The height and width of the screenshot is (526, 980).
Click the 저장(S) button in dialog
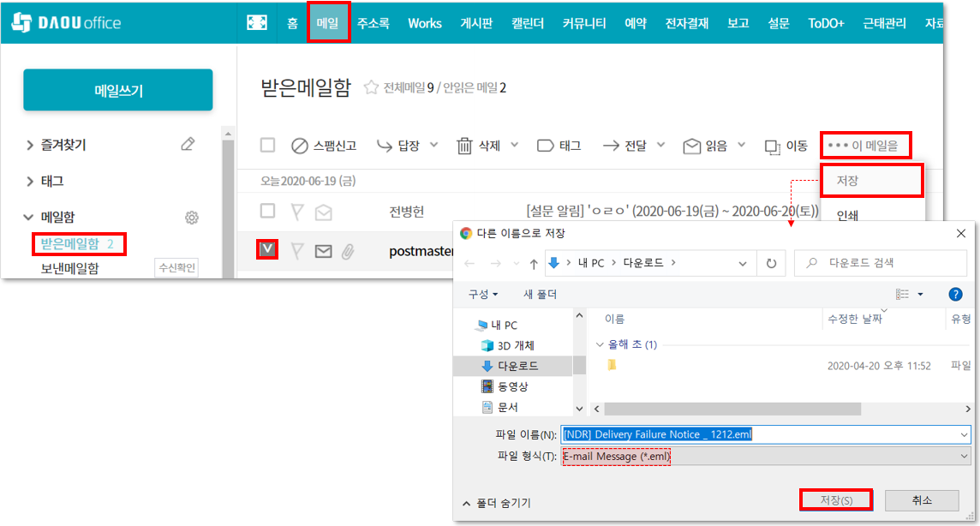point(835,499)
